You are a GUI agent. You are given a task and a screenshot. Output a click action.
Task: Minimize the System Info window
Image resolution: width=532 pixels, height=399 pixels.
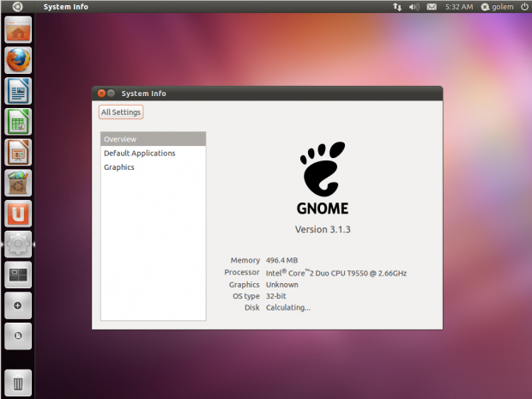coord(111,93)
